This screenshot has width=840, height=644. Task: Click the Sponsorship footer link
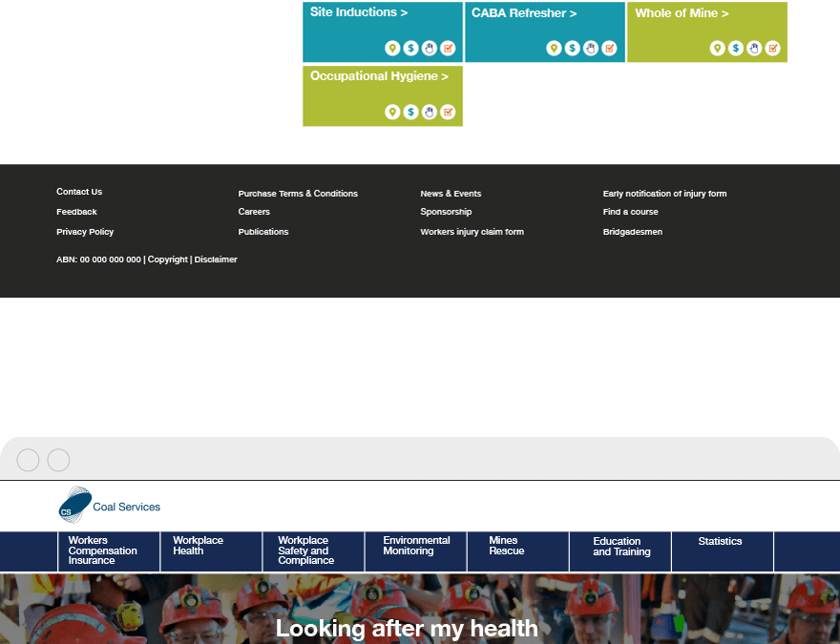pyautogui.click(x=446, y=212)
